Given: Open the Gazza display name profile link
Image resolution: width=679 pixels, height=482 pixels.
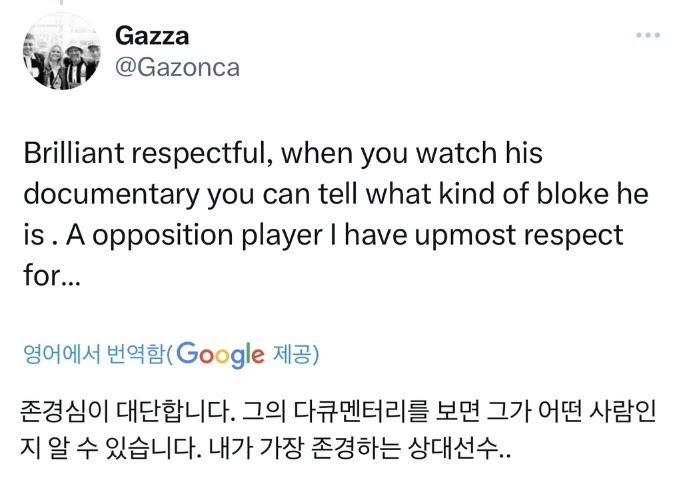Looking at the screenshot, I should click(x=152, y=36).
